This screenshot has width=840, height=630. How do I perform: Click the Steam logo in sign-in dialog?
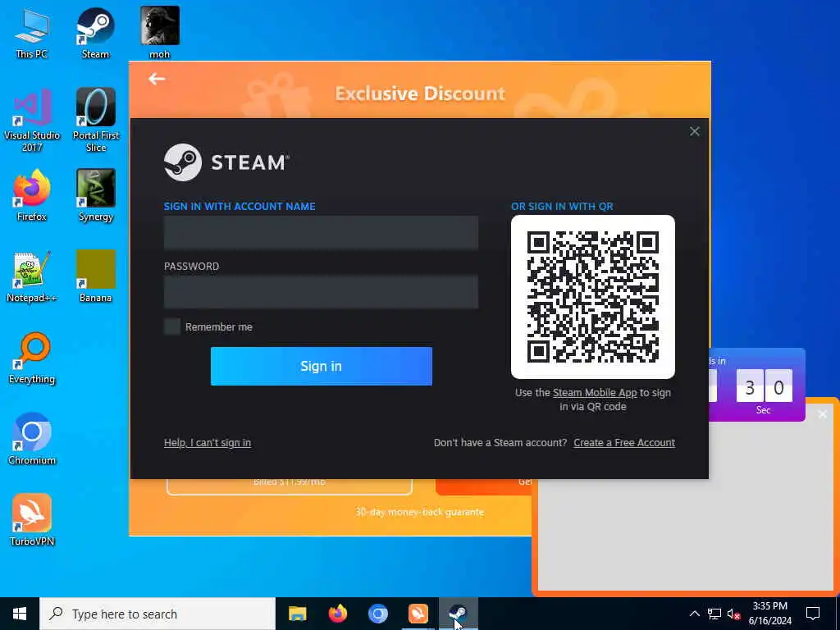click(226, 162)
